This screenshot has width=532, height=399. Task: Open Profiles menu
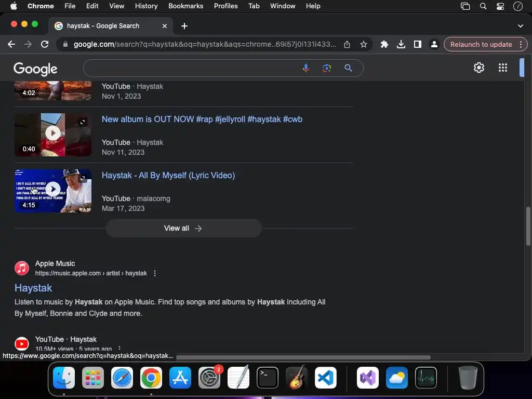click(x=225, y=6)
